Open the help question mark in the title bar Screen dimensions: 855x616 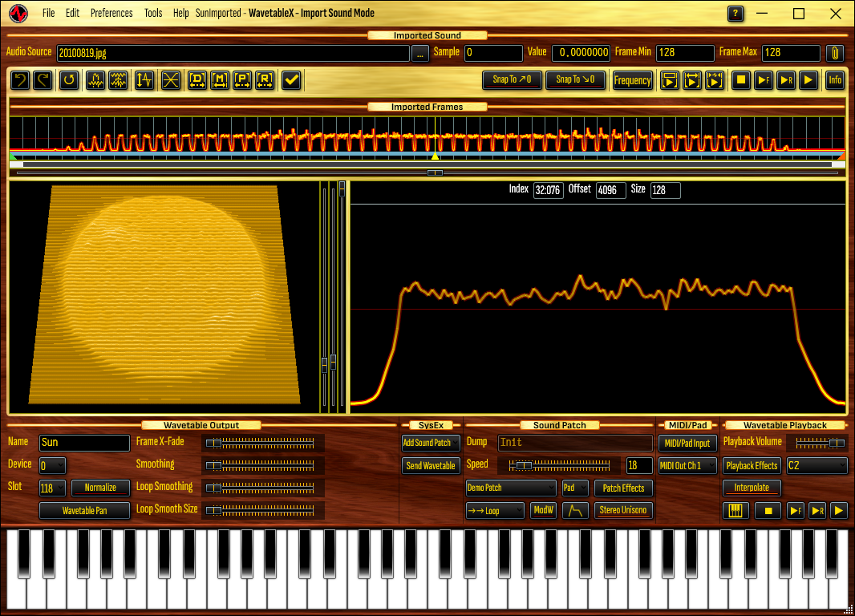pyautogui.click(x=735, y=13)
